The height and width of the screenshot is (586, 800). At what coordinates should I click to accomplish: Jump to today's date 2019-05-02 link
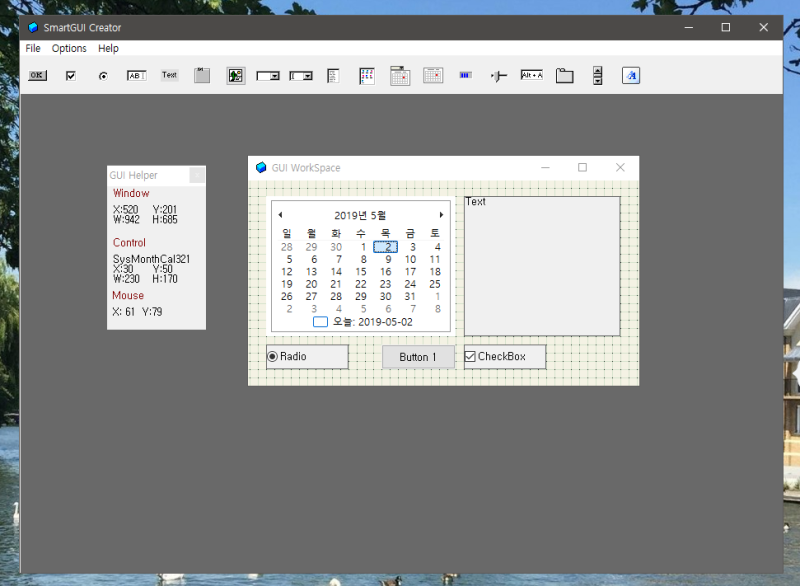[363, 322]
